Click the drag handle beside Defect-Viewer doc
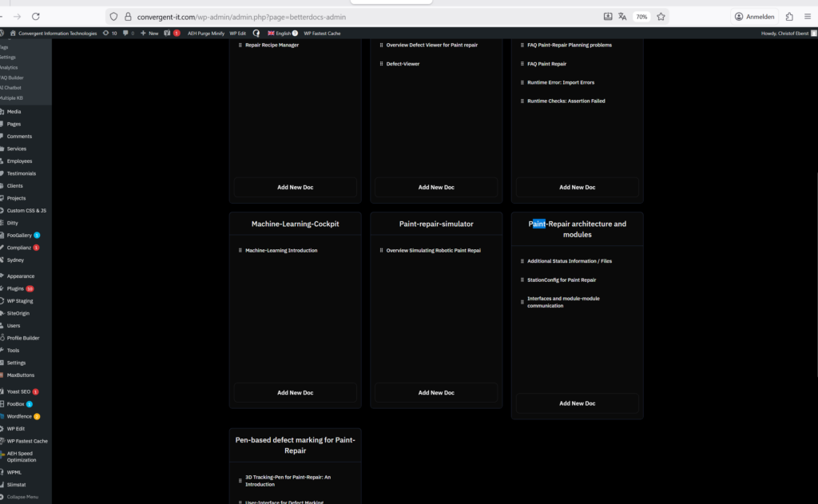The width and height of the screenshot is (818, 504). [381, 64]
